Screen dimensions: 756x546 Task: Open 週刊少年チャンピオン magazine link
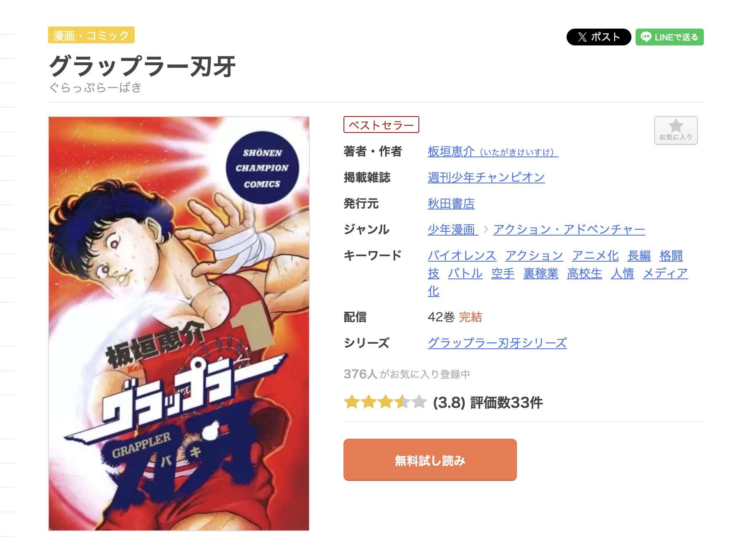[486, 178]
